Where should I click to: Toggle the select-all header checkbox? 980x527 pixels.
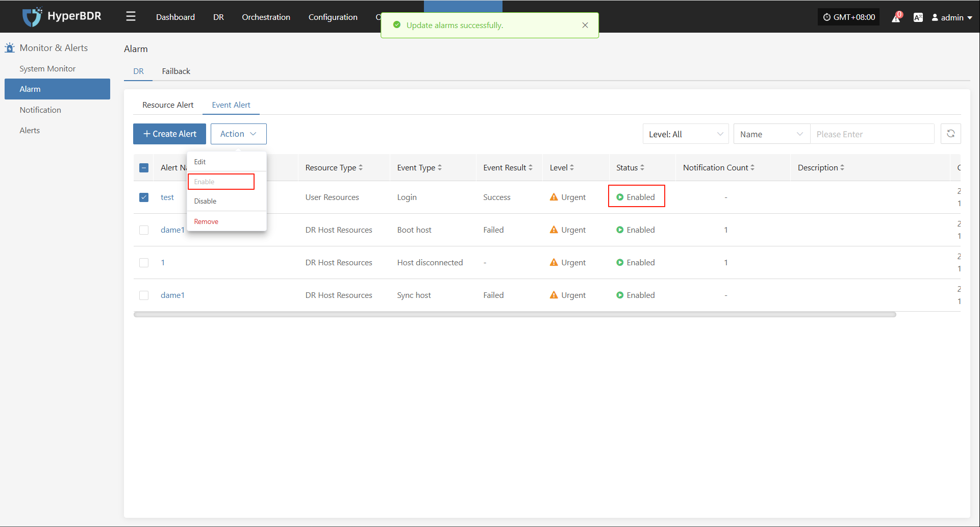tap(144, 168)
